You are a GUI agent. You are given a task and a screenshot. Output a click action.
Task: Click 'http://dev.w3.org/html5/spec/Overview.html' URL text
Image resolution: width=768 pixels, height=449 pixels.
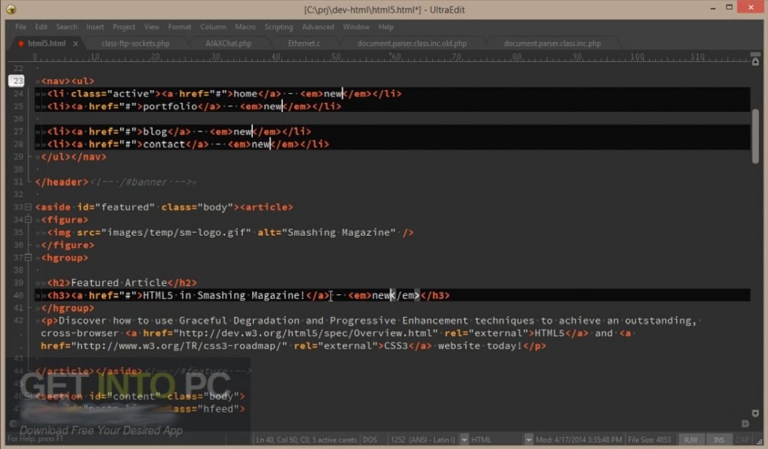[x=306, y=333]
